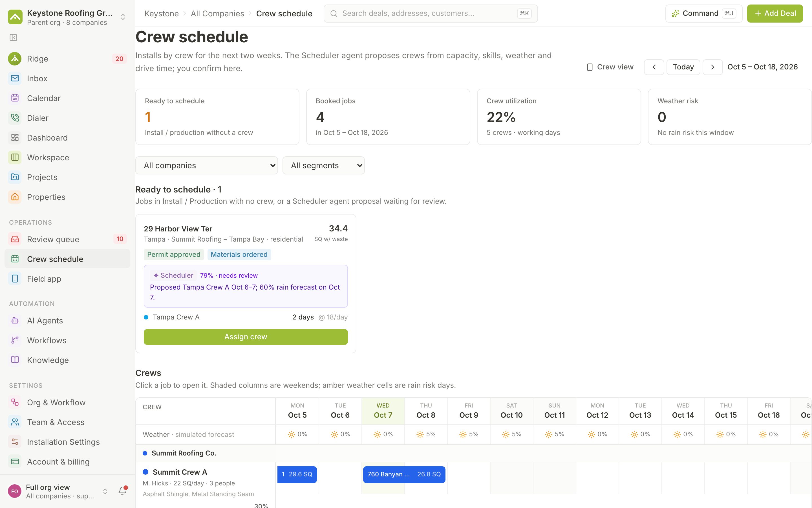Go to previous date range

coord(654,67)
